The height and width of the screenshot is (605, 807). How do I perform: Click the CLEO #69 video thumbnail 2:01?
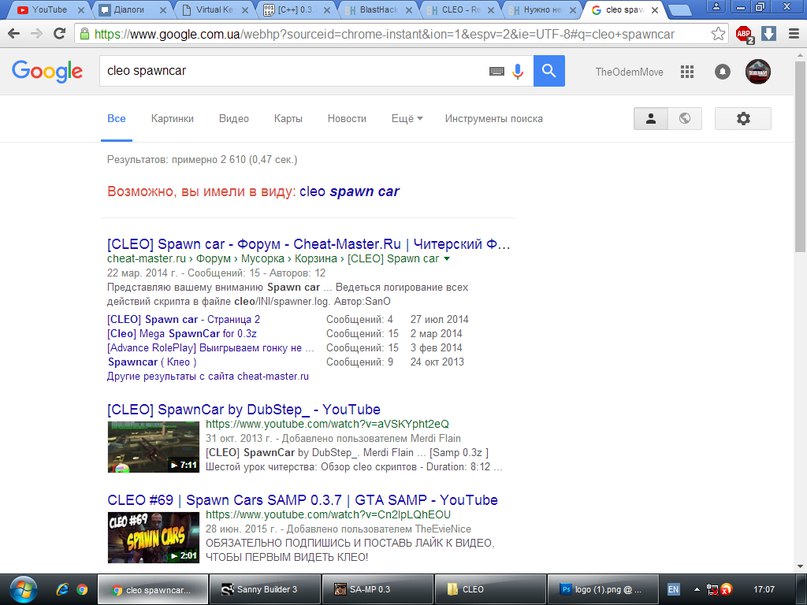pyautogui.click(x=153, y=538)
